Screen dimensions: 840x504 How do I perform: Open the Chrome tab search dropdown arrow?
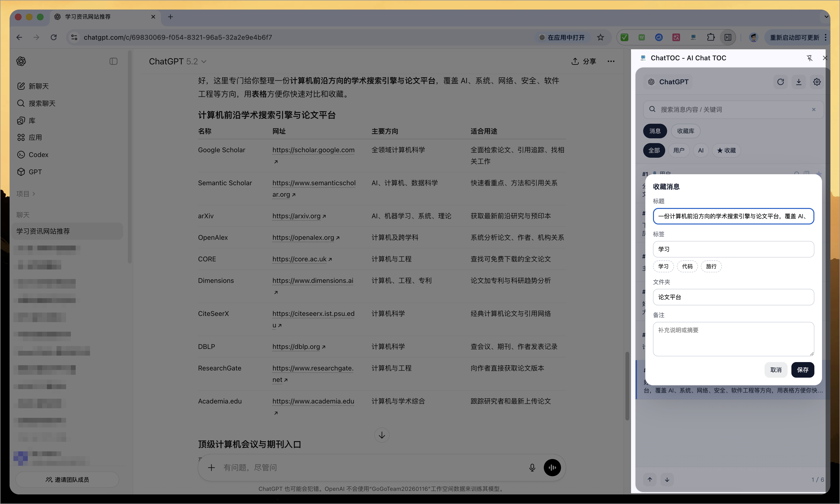[826, 17]
